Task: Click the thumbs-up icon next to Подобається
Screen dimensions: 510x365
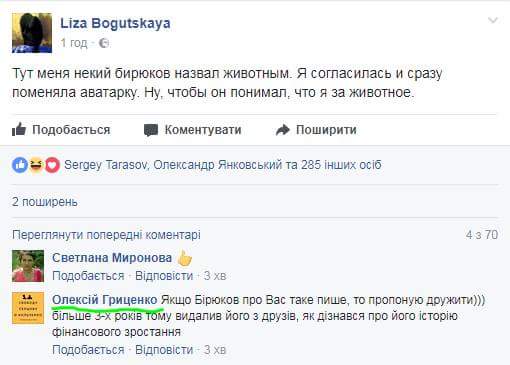Action: click(19, 129)
